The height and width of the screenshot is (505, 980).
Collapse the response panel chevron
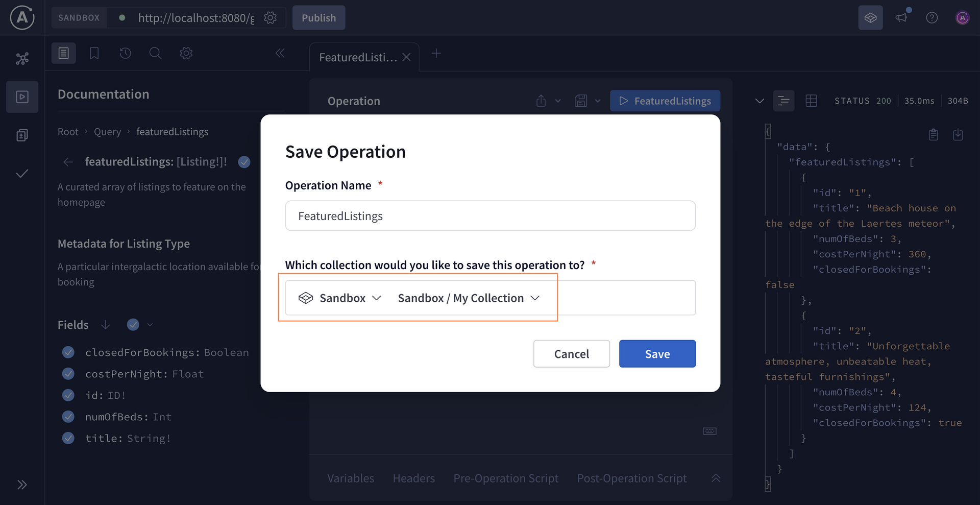759,101
